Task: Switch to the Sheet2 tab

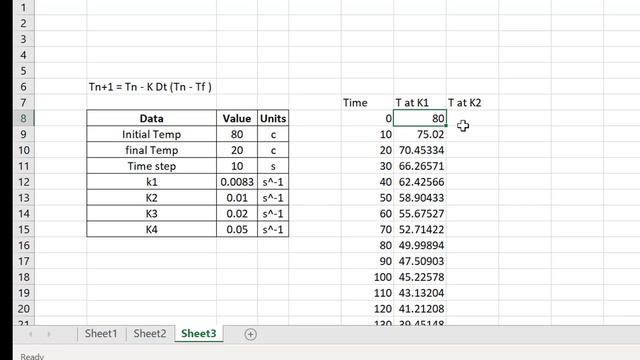Action: click(150, 333)
